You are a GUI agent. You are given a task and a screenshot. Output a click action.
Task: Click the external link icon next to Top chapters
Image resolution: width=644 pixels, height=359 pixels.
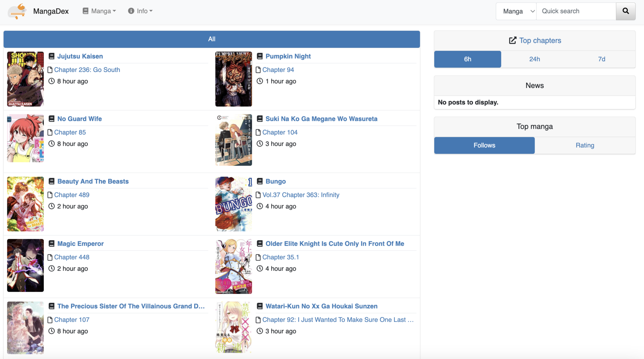[513, 41]
